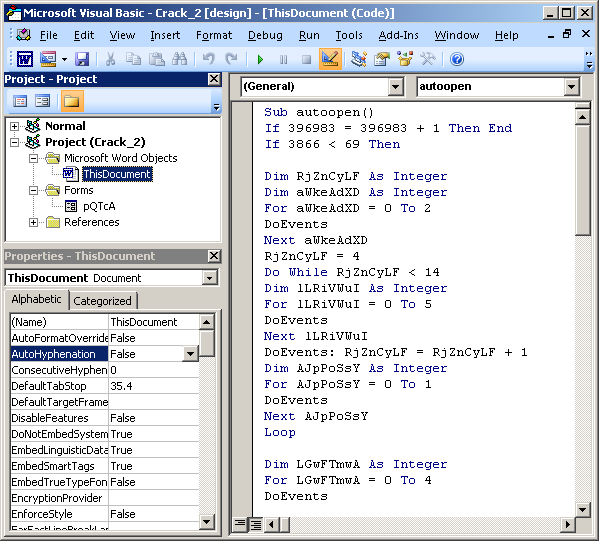Open the ThisDocument object selector dropdown
Viewport: 599px width, 541px height.
(209, 278)
